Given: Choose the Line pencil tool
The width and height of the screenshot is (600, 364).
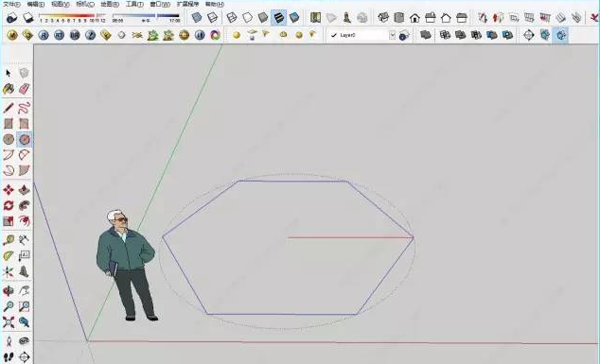Looking at the screenshot, I should point(9,108).
